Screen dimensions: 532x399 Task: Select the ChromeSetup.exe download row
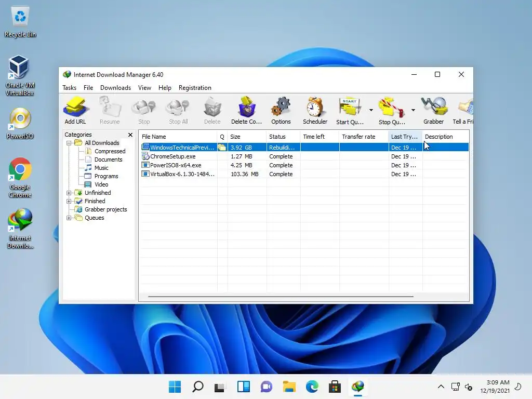pos(304,156)
